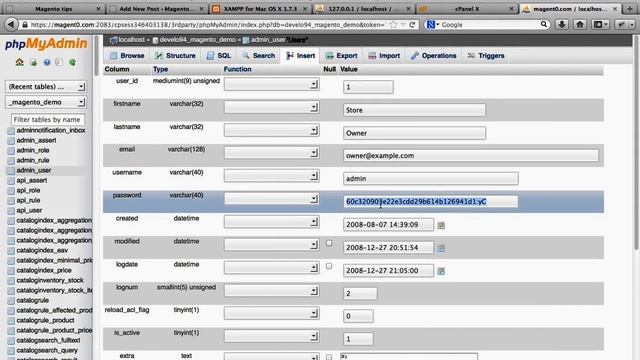Switch to Magento tips browser tab

pos(53,9)
